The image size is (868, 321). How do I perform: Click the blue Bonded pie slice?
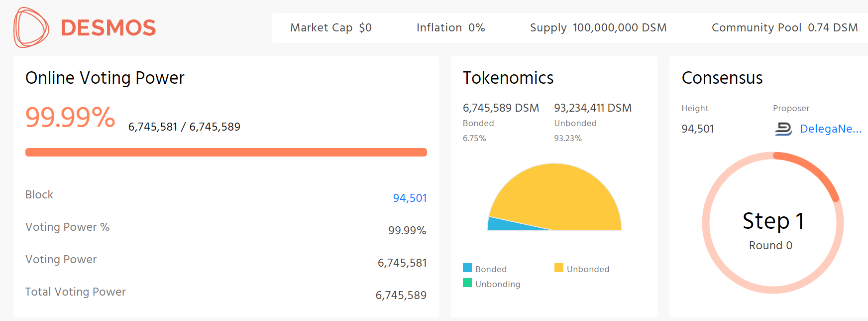503,225
